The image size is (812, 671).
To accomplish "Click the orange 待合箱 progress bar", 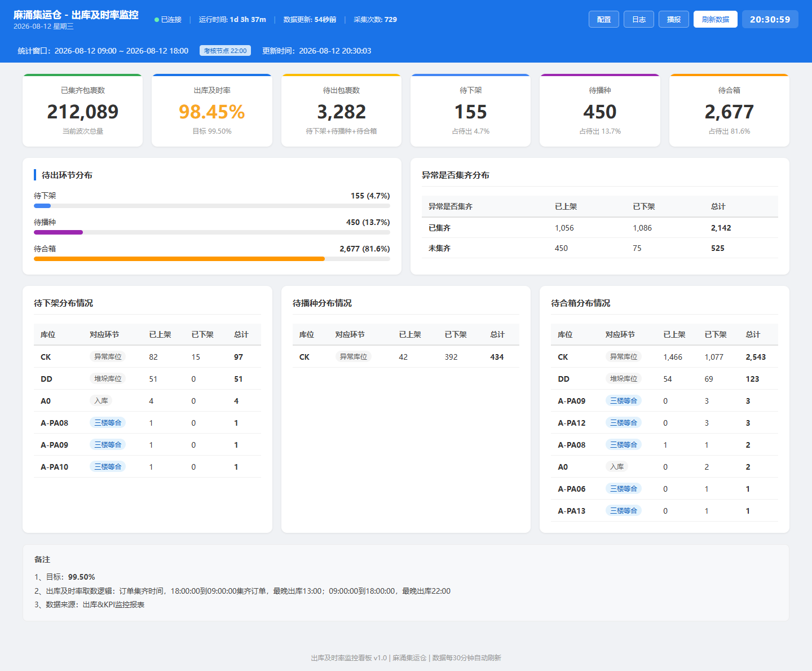I will click(x=179, y=259).
